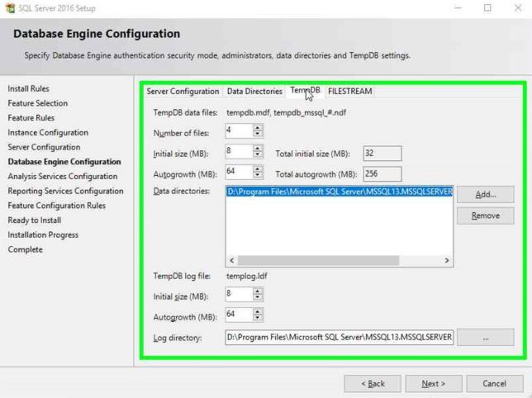The image size is (532, 398).
Task: Click Feature Rules step
Action: [x=31, y=118]
